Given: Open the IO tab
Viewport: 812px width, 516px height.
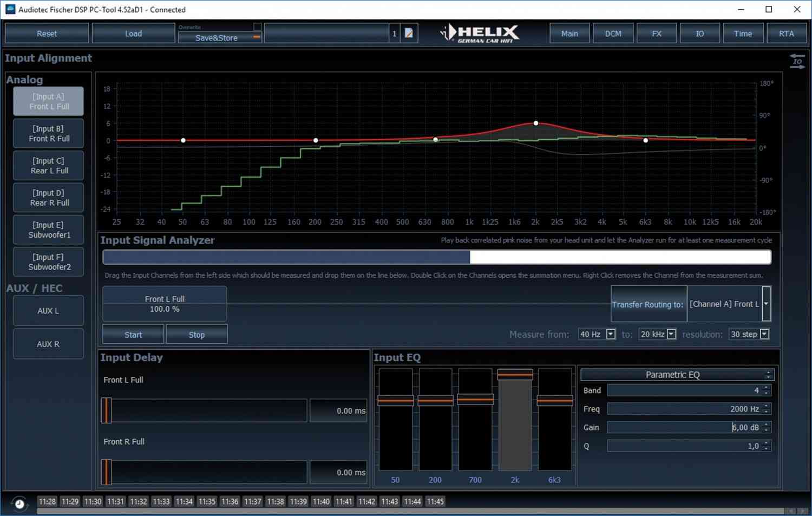Looking at the screenshot, I should tap(699, 34).
